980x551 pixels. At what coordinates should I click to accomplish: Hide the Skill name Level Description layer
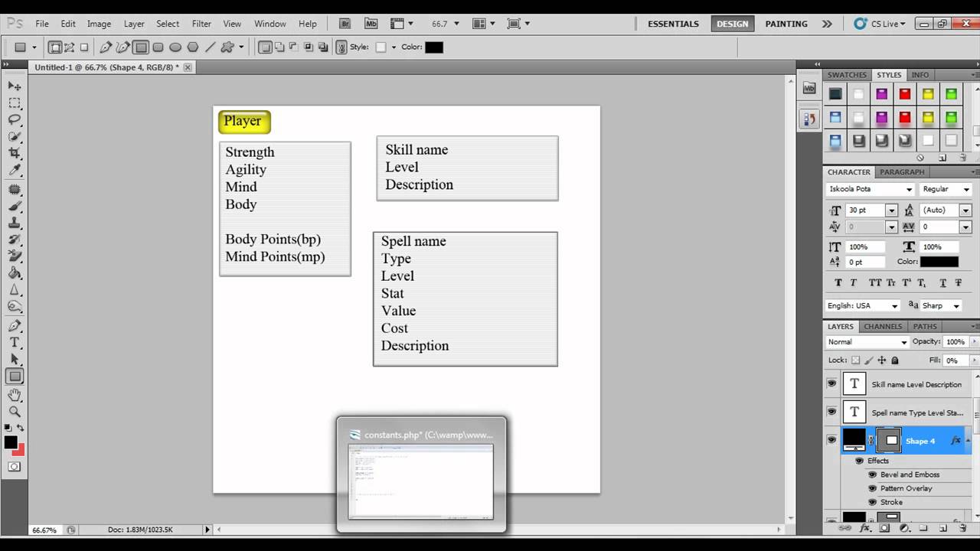(832, 384)
